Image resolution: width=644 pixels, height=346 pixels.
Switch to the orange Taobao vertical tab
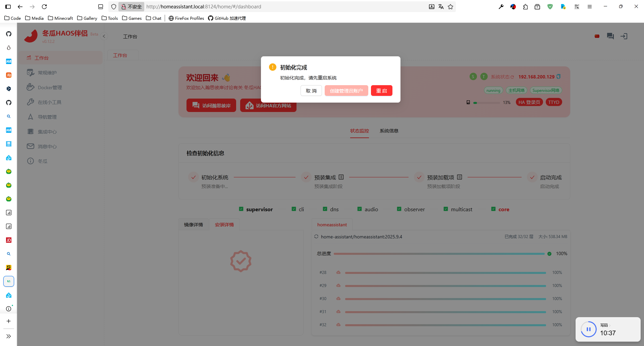point(9,75)
